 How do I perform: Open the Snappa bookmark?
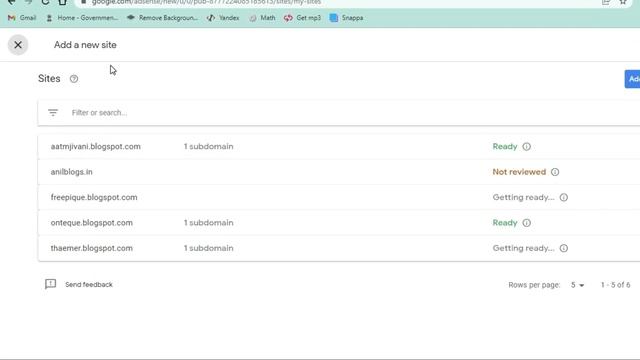(346, 18)
